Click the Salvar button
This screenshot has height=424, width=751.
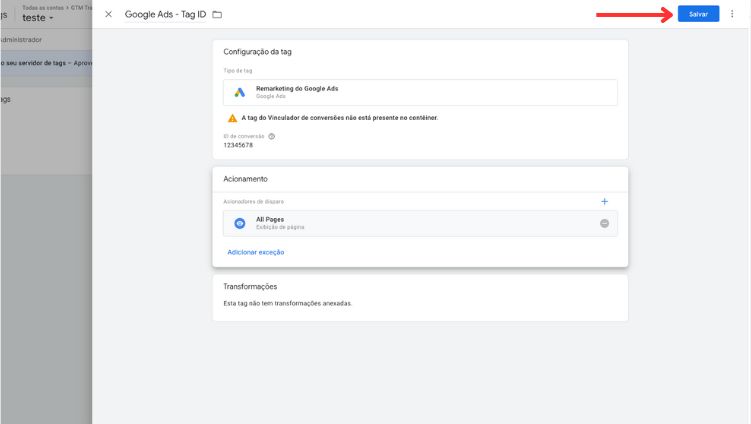coord(698,14)
